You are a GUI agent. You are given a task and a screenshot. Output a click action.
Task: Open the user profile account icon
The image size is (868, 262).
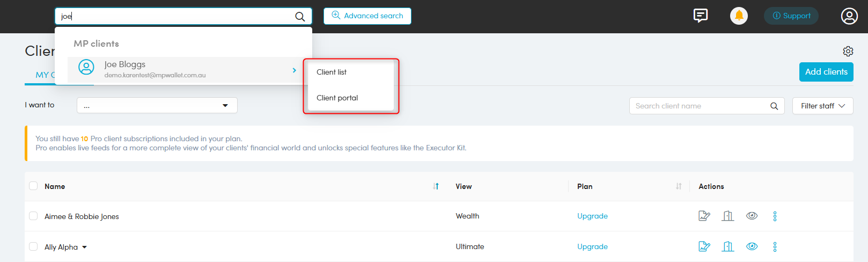click(x=849, y=16)
